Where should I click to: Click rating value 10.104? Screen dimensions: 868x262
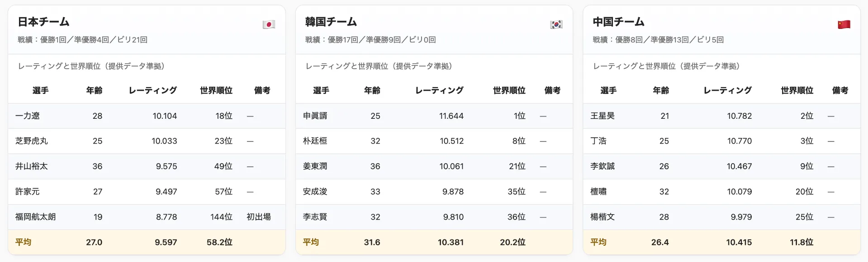click(165, 116)
